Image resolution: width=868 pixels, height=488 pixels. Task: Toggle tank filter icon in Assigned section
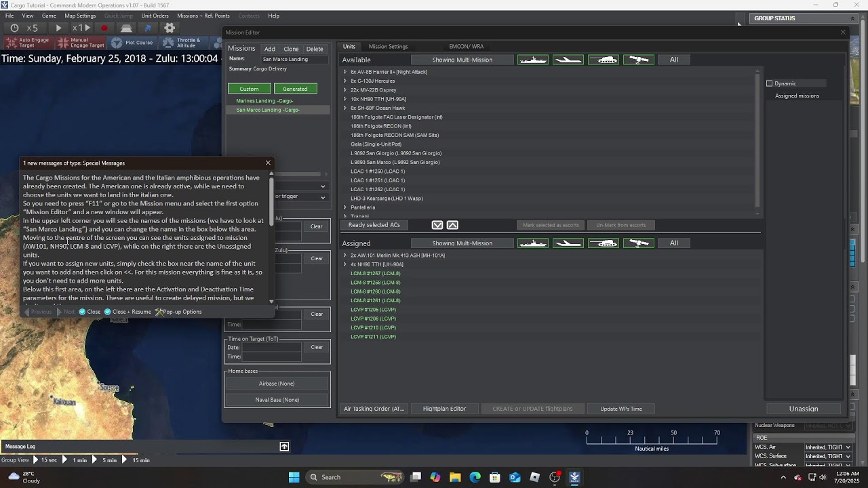pyautogui.click(x=603, y=243)
